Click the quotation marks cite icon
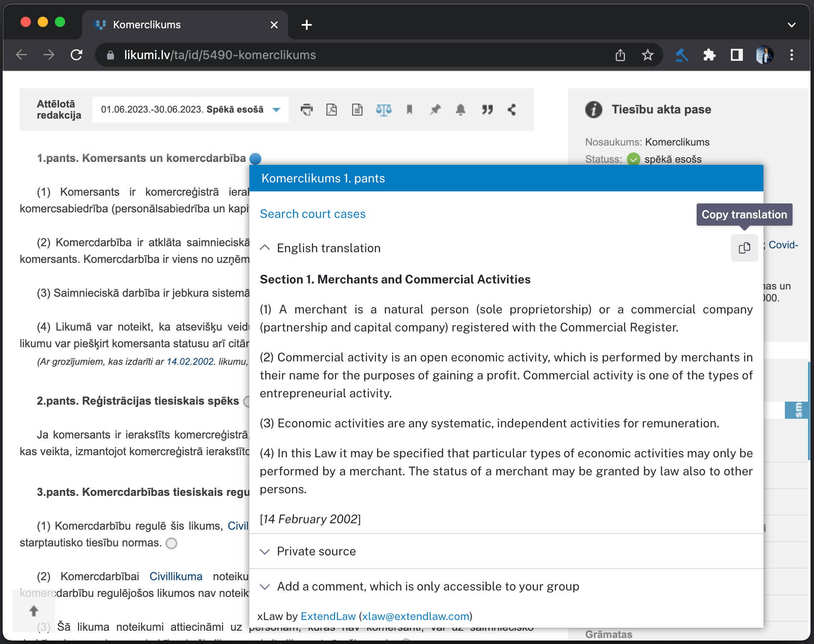This screenshot has width=814, height=644. click(487, 110)
